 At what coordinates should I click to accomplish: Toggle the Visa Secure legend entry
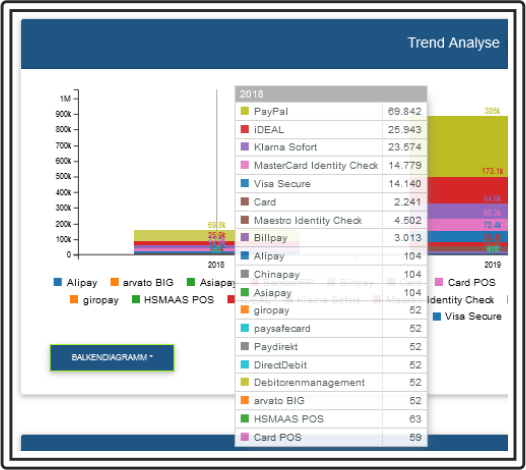pos(467,316)
